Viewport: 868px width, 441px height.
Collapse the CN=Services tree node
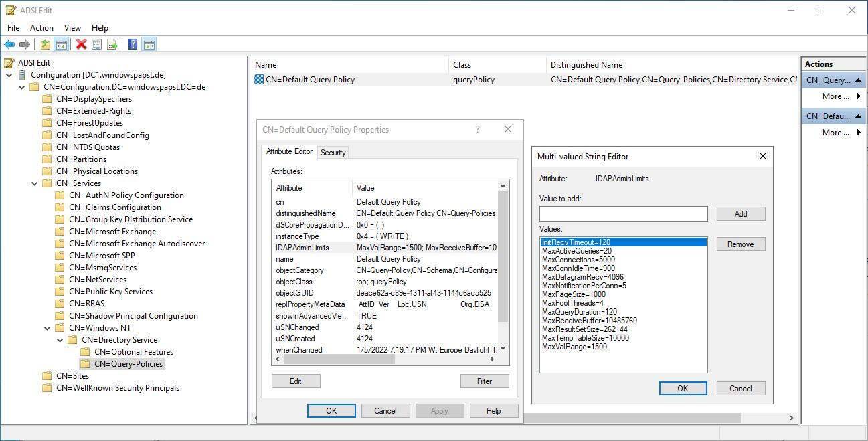click(x=35, y=183)
